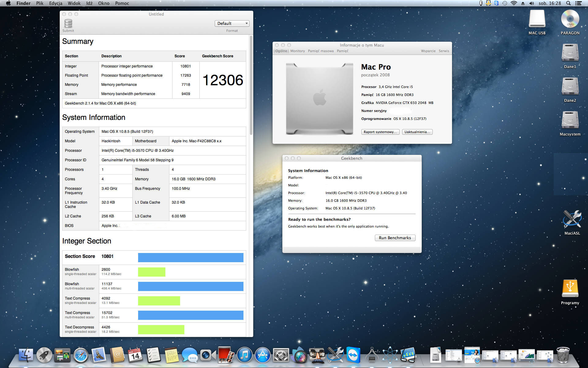Open the Default format dropdown

tap(232, 23)
